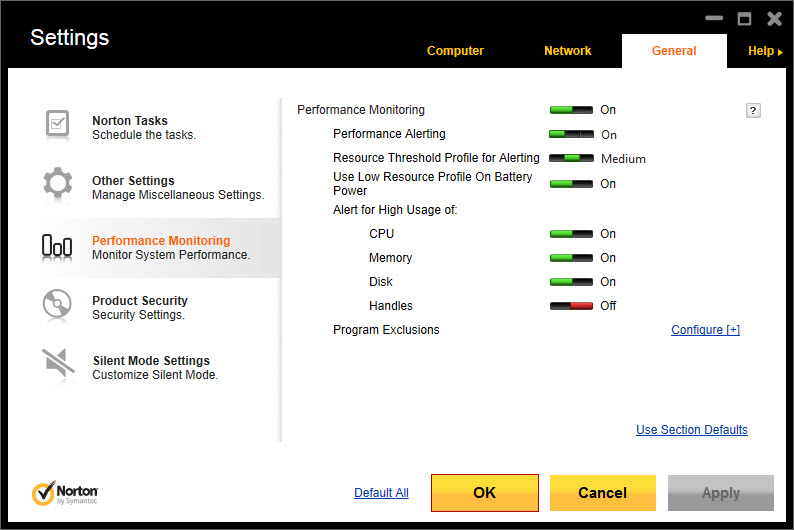Click Customize Silent Mode description text
Screen dimensions: 794x530
point(155,375)
